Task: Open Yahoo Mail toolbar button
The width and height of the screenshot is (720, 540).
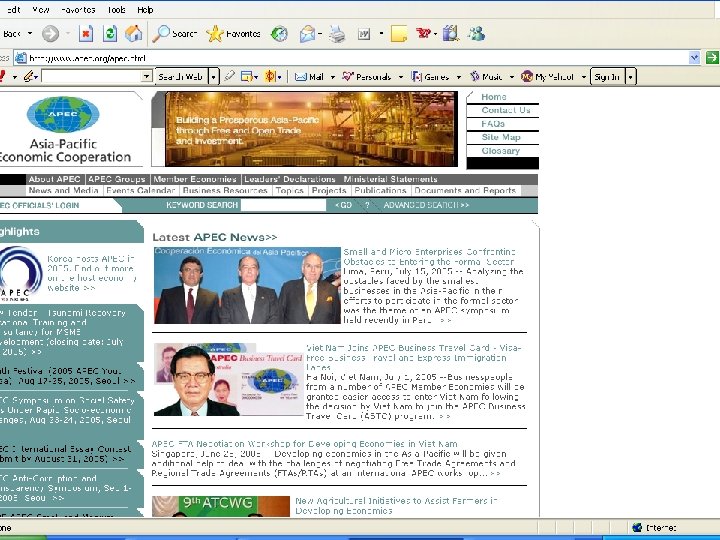Action: click(x=309, y=77)
